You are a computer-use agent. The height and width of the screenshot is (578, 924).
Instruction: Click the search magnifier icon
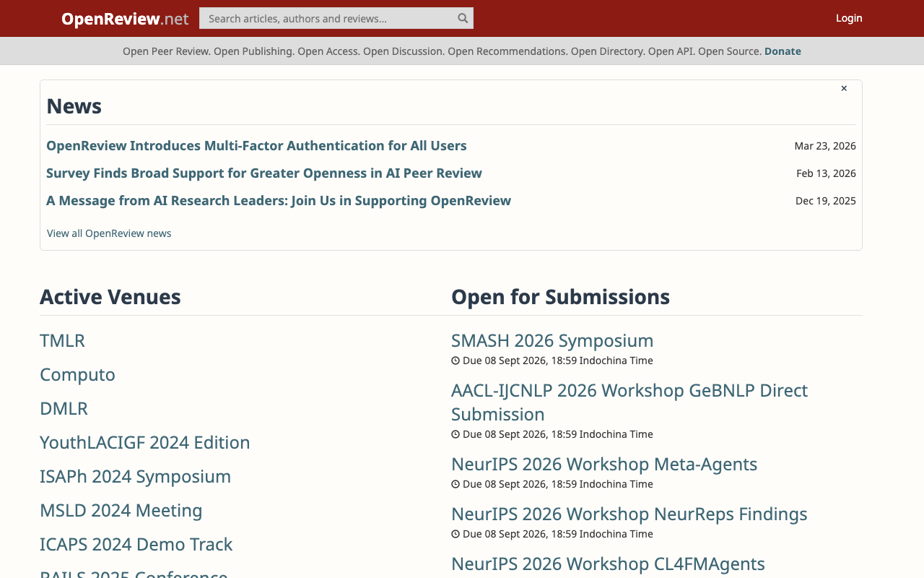463,18
